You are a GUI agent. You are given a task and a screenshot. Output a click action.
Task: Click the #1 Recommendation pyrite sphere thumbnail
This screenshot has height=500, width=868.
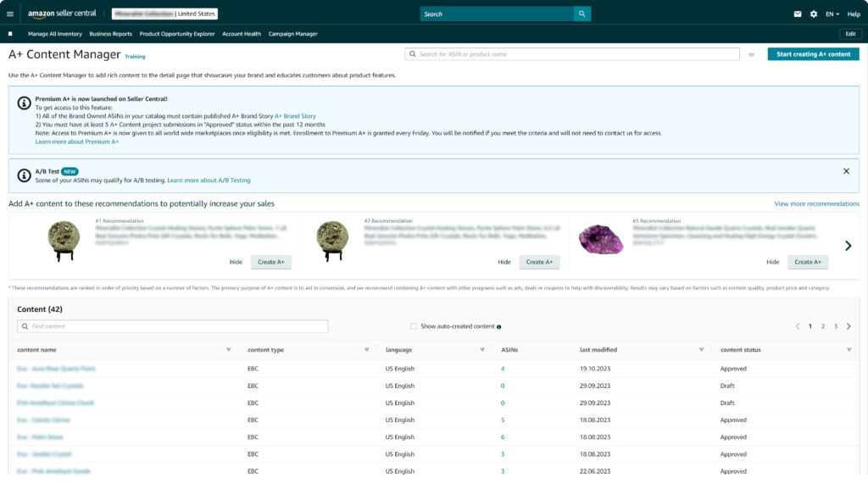[63, 241]
